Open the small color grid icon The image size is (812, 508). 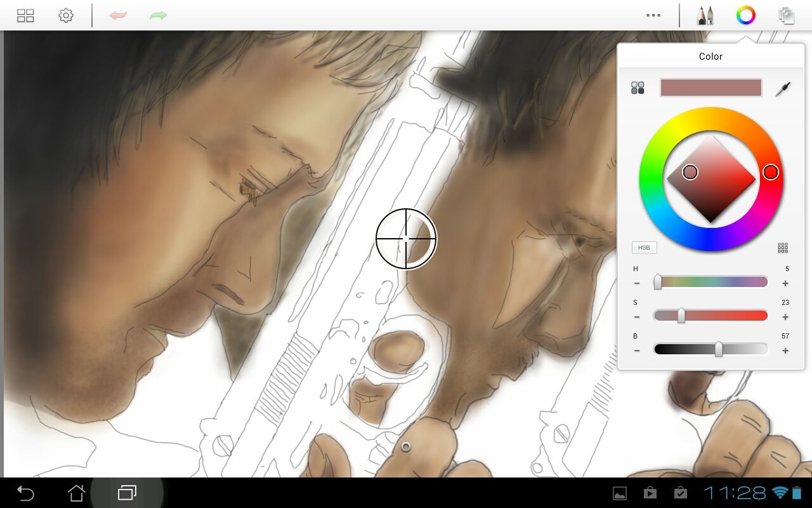coord(783,248)
